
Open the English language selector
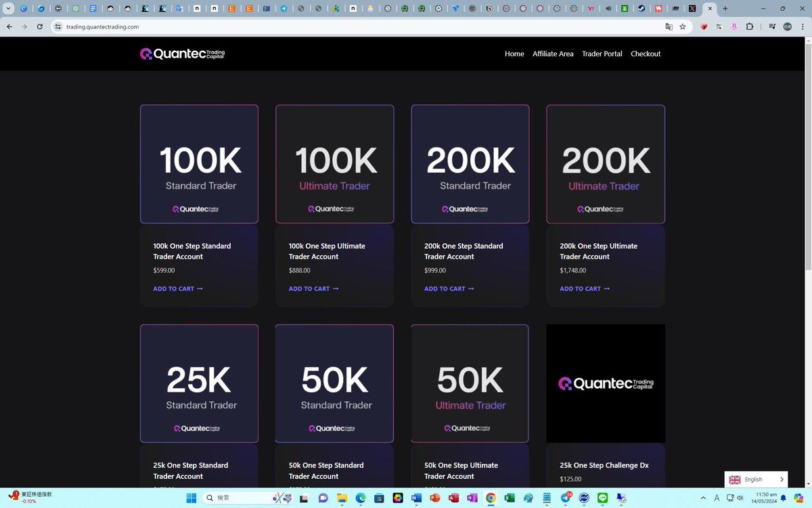[x=756, y=480]
